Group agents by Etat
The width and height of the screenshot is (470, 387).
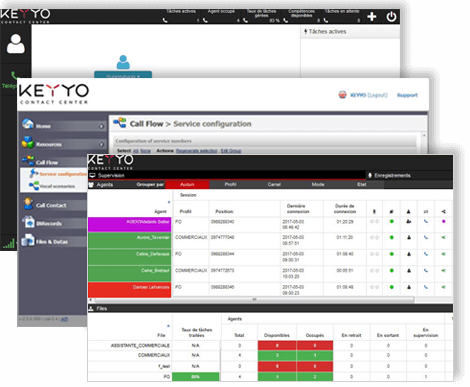coord(362,184)
